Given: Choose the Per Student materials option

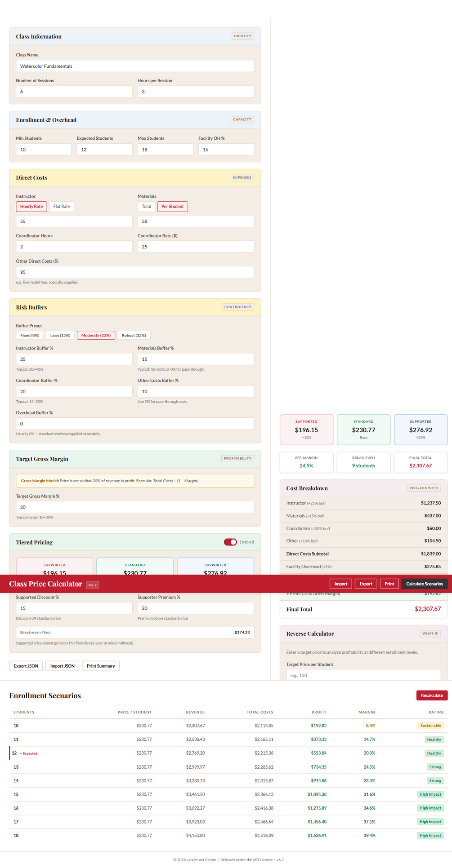Looking at the screenshot, I should [x=172, y=207].
